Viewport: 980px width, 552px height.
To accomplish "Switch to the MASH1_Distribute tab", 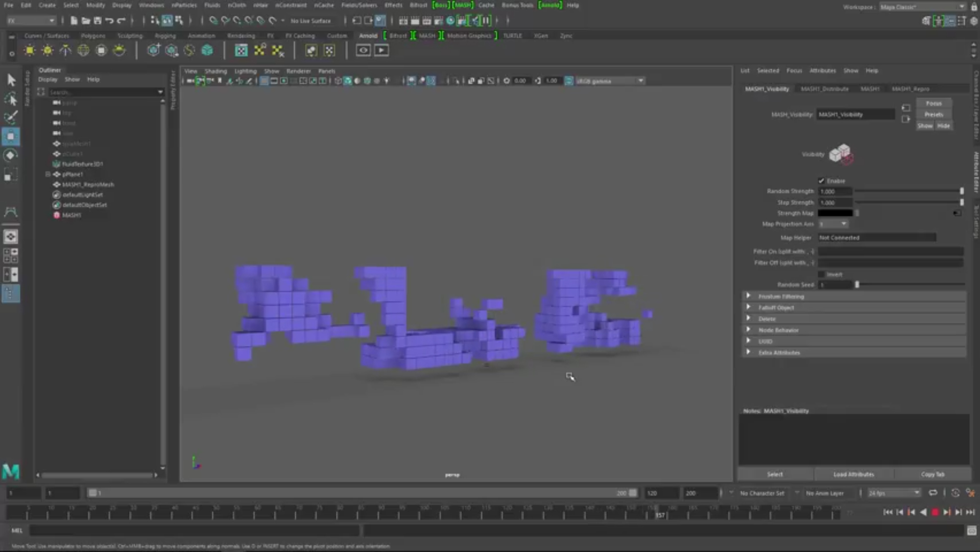I will pyautogui.click(x=824, y=89).
